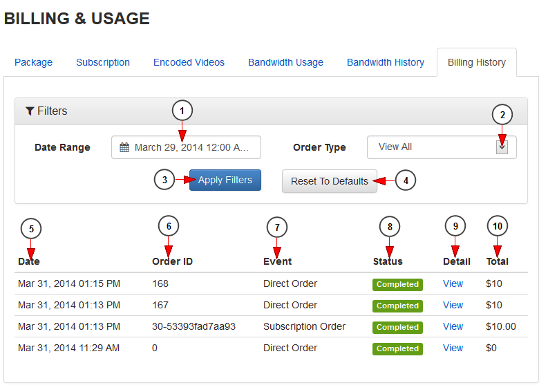Click Completed status badge for order 168

point(397,284)
